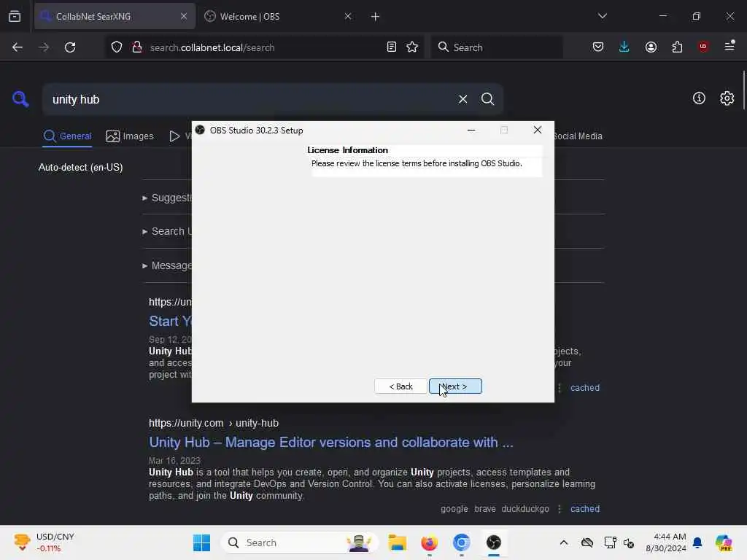Select the Images search category

click(x=130, y=136)
